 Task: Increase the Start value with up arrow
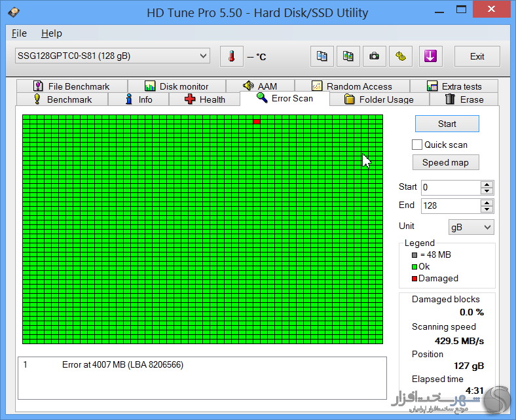pyautogui.click(x=487, y=184)
